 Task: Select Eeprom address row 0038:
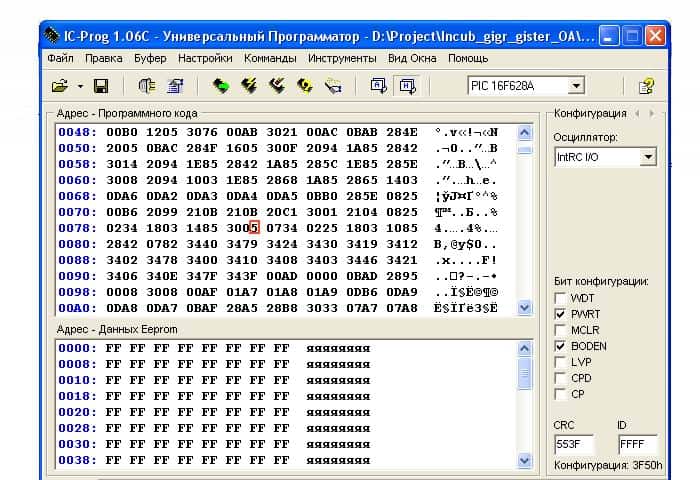77,460
